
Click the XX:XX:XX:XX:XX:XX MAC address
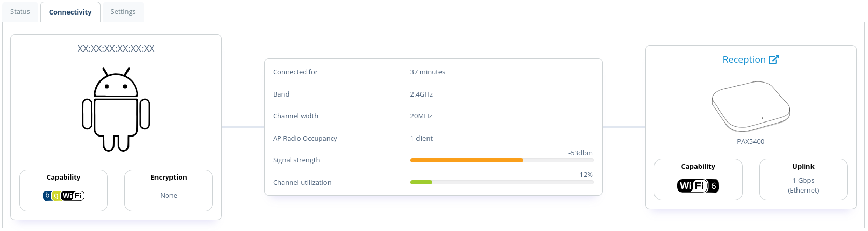(116, 49)
